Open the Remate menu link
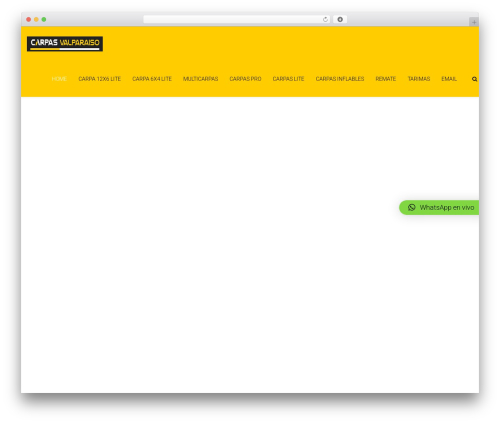 coord(386,79)
